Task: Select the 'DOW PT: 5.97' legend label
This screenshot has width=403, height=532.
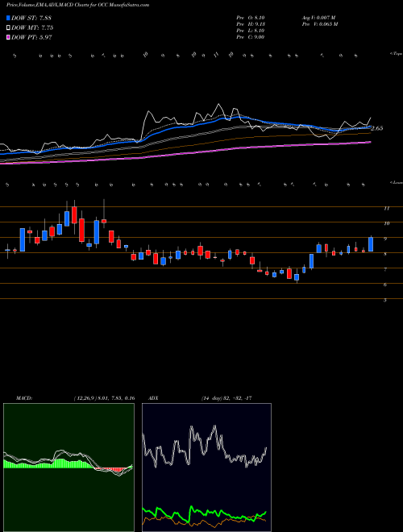Action: pos(31,37)
